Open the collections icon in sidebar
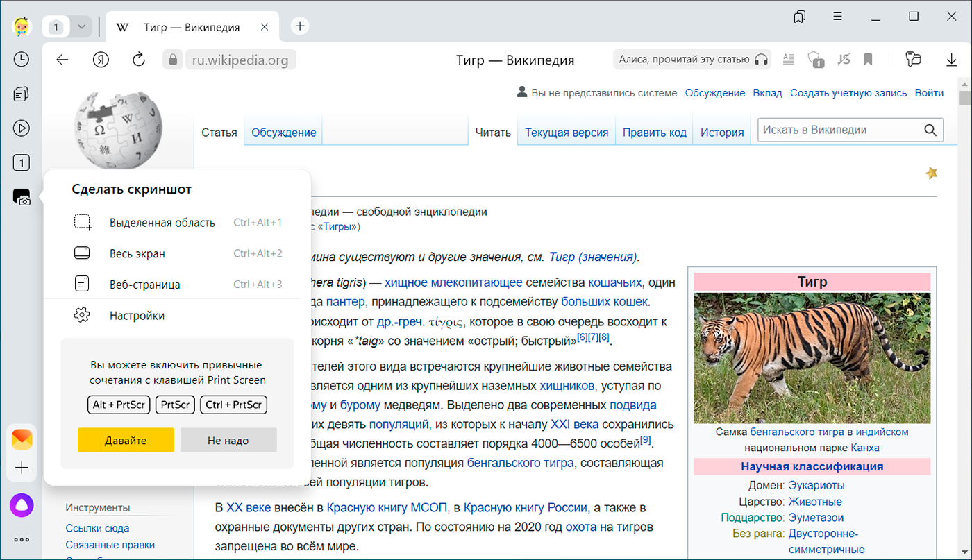The height and width of the screenshot is (560, 972). click(22, 94)
